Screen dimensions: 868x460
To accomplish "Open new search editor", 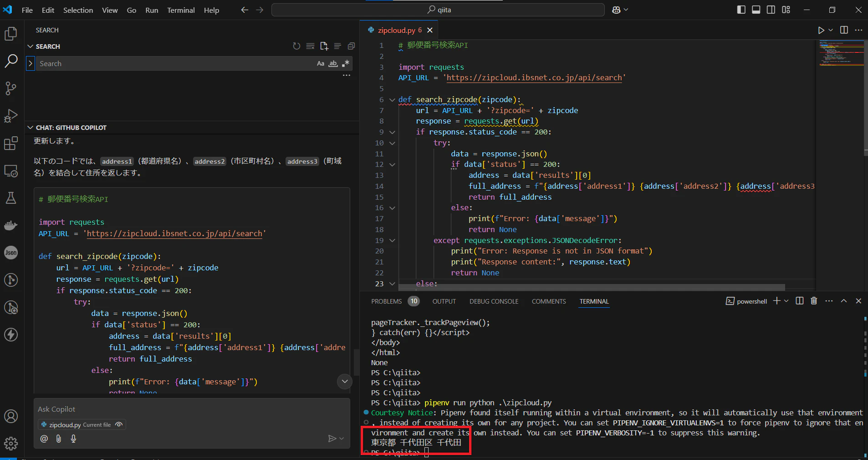I will [x=324, y=46].
